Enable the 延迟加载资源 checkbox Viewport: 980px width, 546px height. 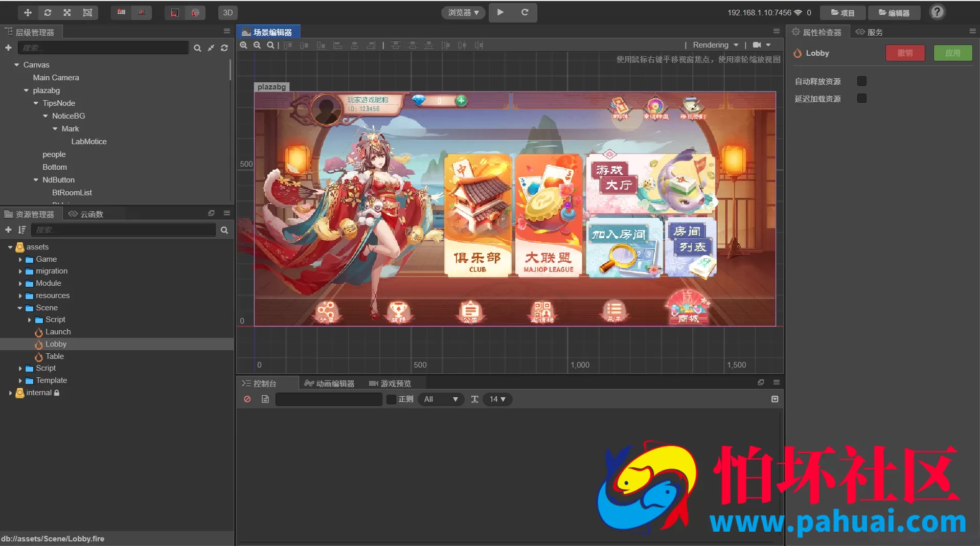(862, 98)
